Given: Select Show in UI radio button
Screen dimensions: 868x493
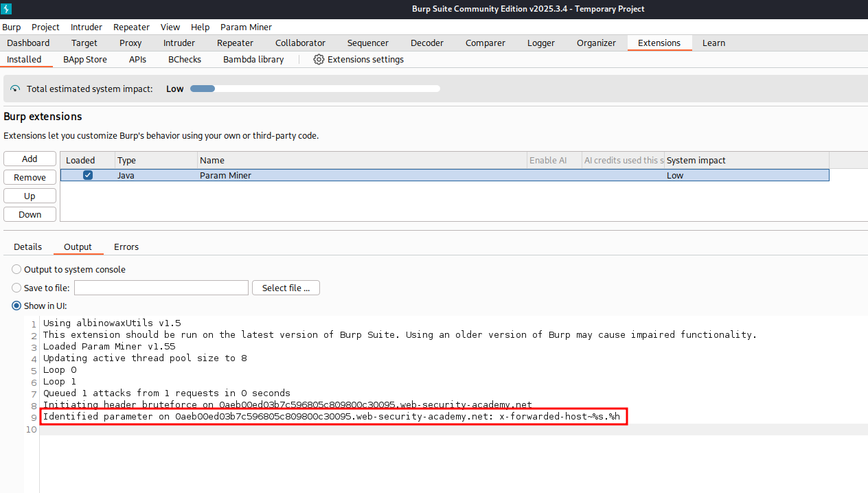Looking at the screenshot, I should tap(16, 306).
